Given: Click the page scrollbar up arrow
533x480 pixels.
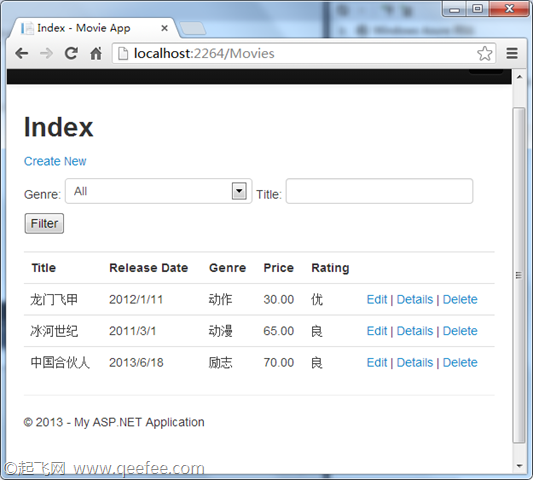Looking at the screenshot, I should (x=519, y=77).
